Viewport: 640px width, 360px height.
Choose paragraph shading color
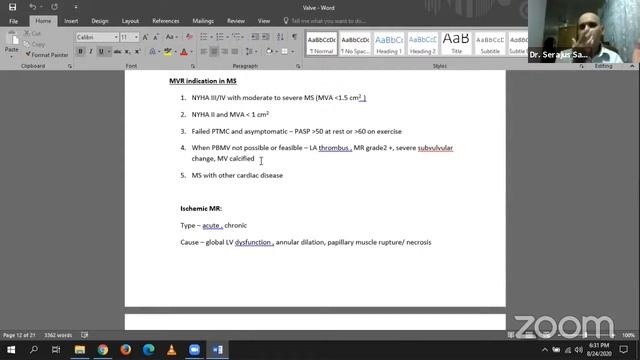pyautogui.click(x=269, y=52)
